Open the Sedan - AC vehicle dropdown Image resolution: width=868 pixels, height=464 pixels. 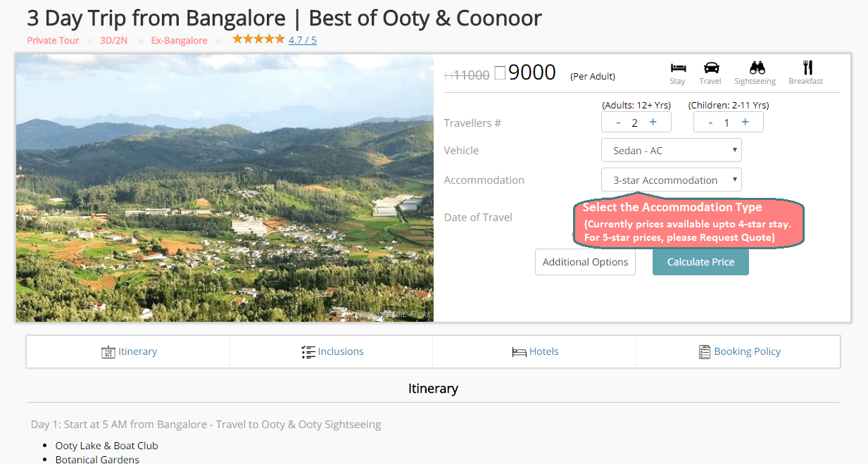pyautogui.click(x=671, y=151)
